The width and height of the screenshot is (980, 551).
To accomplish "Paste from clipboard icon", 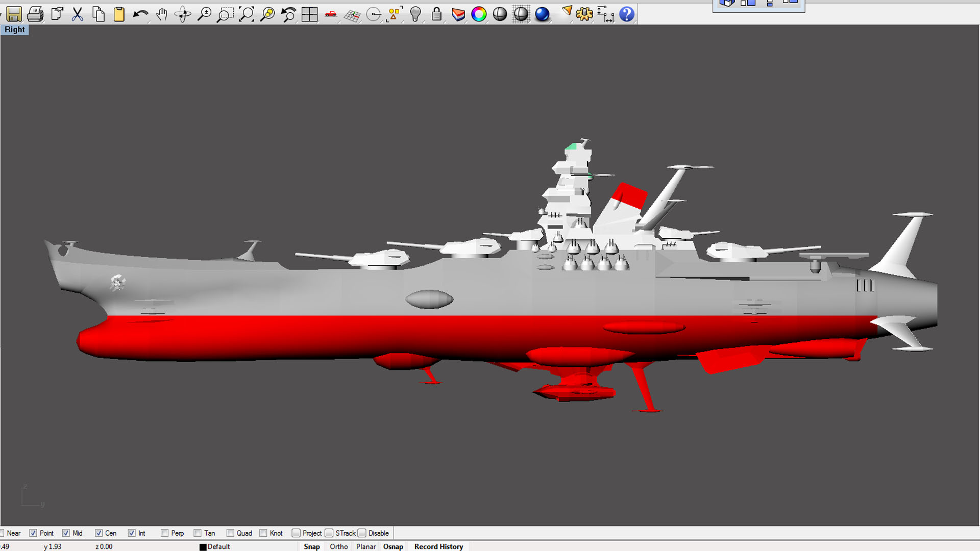I will coord(119,14).
